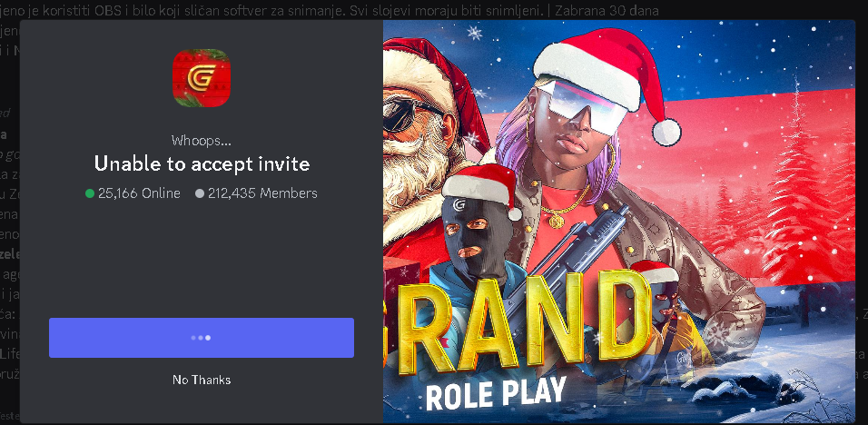Click the blue loading accept button
This screenshot has height=425, width=868.
pyautogui.click(x=202, y=338)
